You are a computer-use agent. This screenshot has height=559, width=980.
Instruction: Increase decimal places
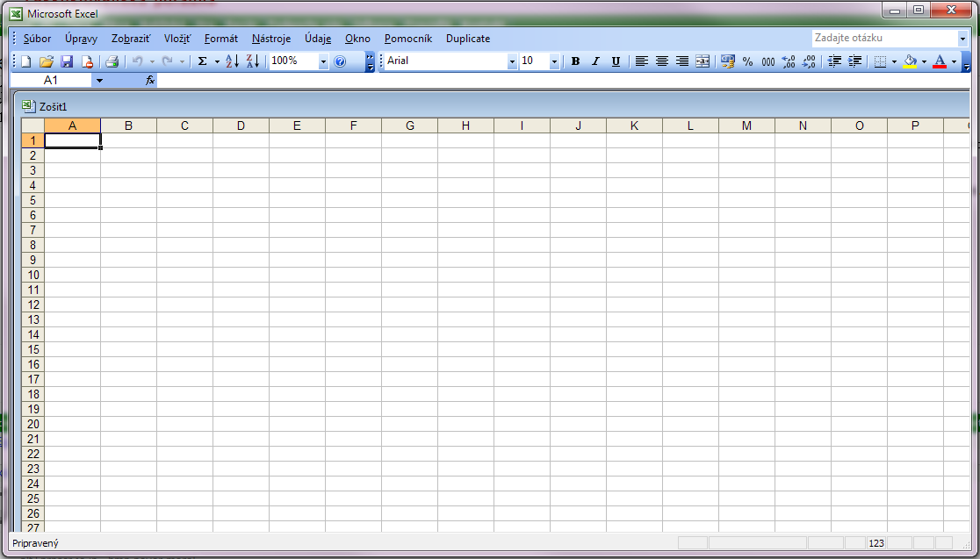pyautogui.click(x=788, y=61)
